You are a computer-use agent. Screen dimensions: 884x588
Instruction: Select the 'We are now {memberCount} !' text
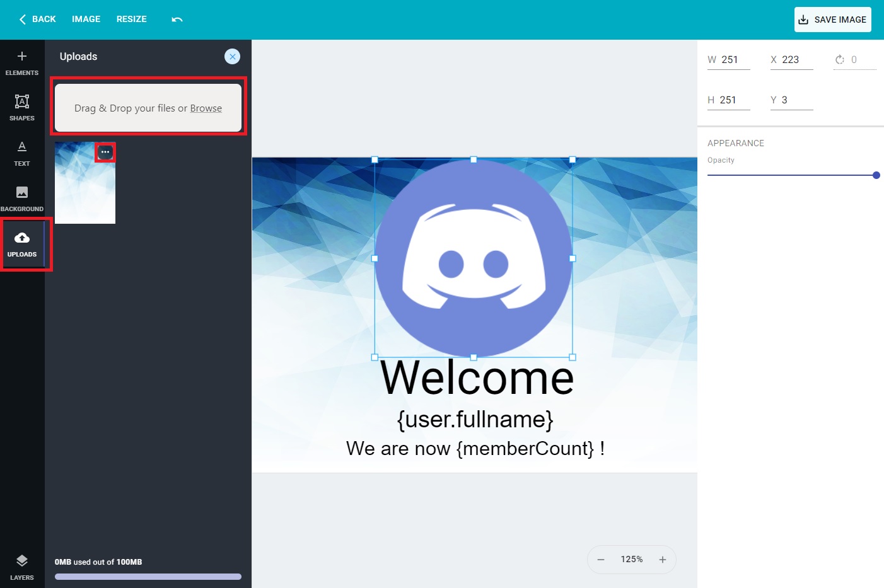point(475,449)
